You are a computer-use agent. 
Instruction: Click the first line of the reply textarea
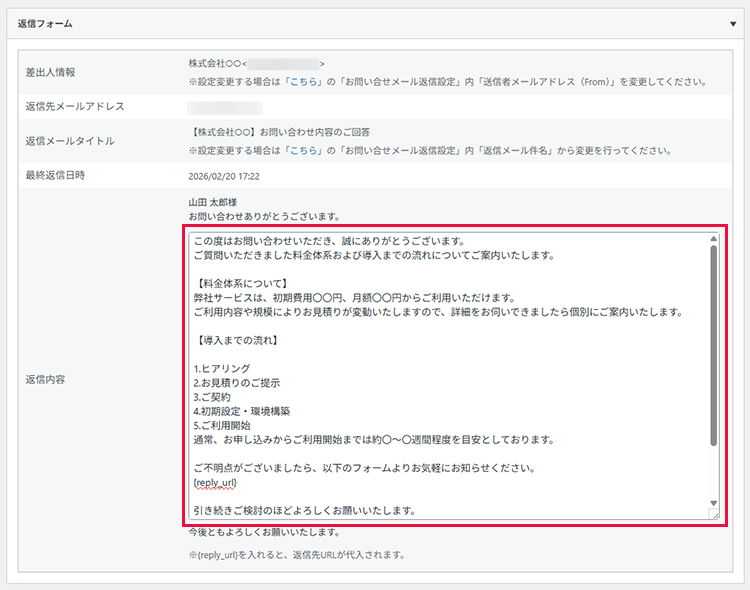coord(328,241)
